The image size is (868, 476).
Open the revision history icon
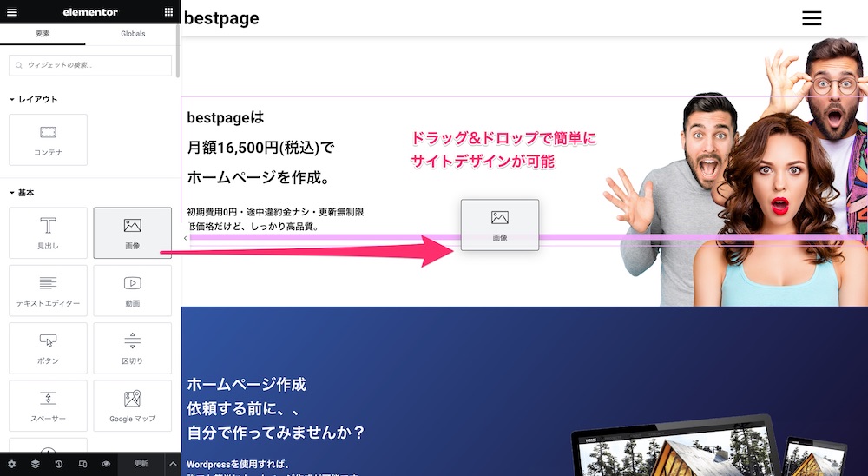click(x=59, y=465)
